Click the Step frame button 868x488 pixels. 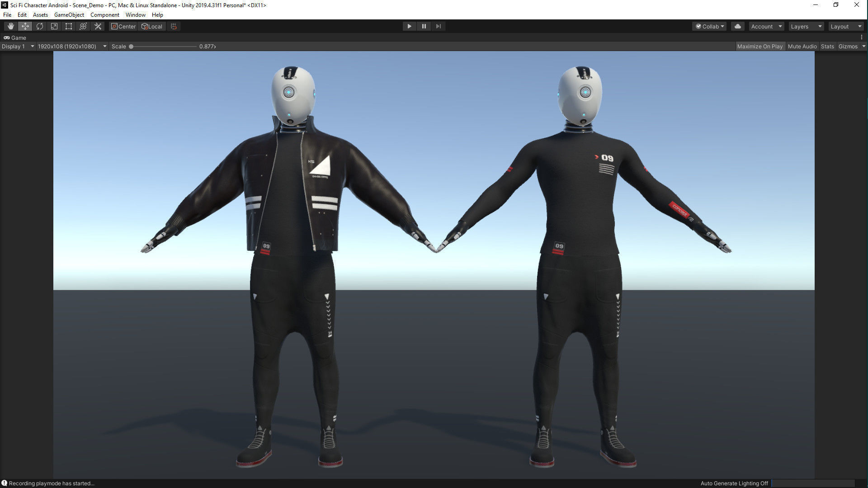pyautogui.click(x=438, y=26)
